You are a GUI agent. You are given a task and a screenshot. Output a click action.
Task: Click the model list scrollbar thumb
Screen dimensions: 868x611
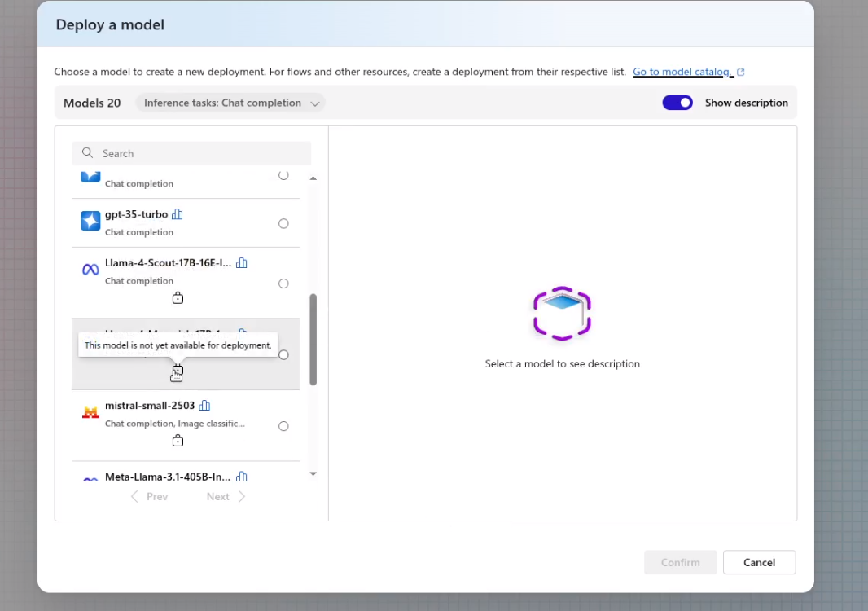[x=313, y=339]
